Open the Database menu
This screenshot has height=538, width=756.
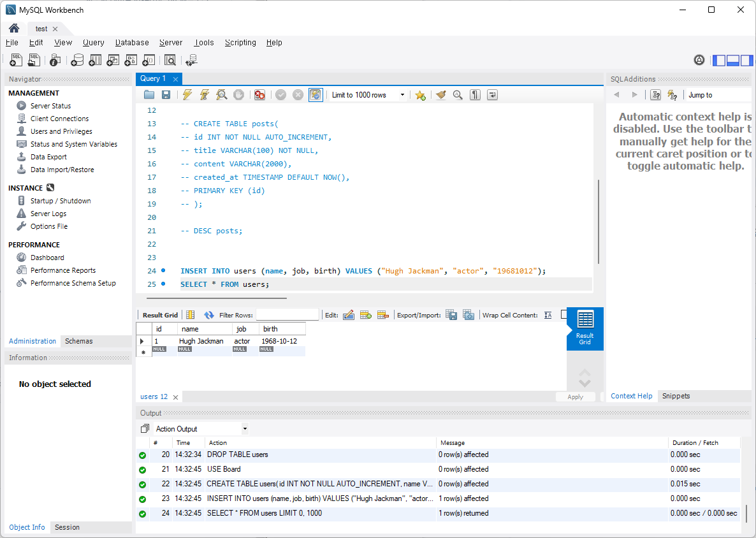132,43
